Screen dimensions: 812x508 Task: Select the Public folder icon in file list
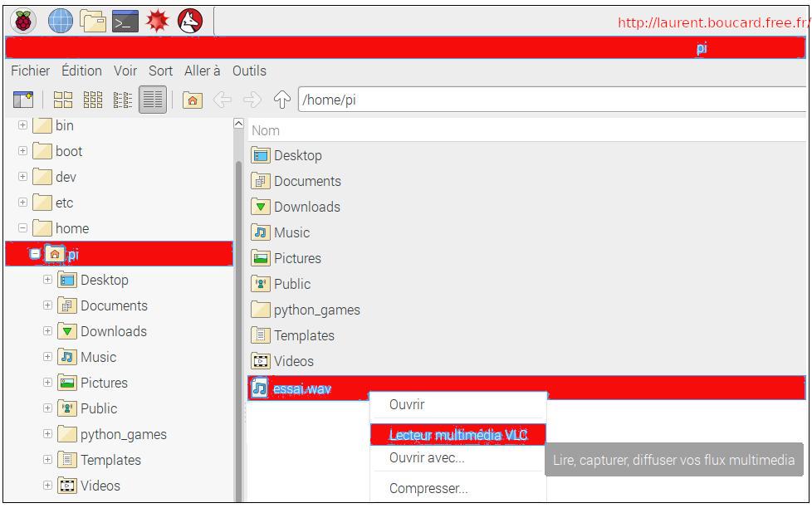click(261, 284)
